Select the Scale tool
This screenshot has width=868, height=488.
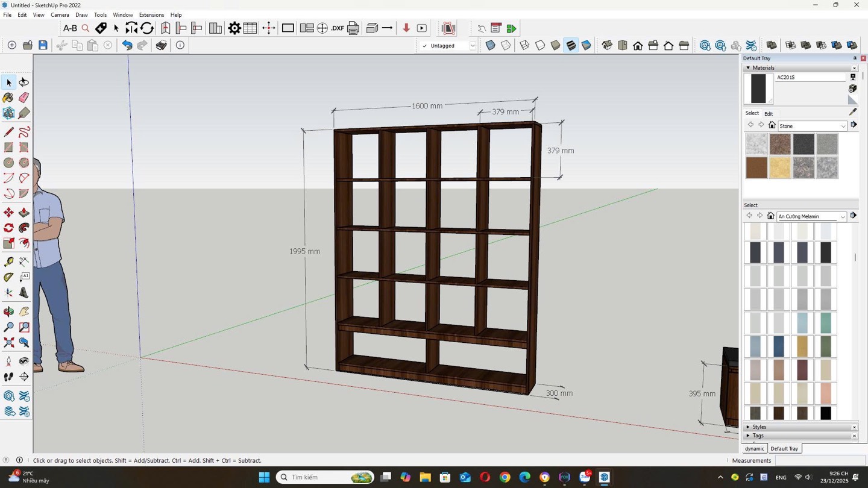pyautogui.click(x=8, y=243)
